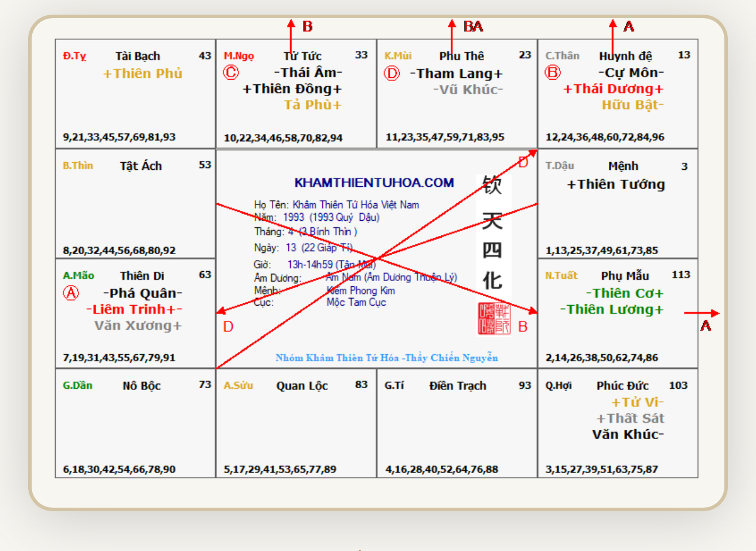Screen dimensions: 756x551
Task: Select the '+Thiên Tướng' star text
Action: tap(615, 184)
